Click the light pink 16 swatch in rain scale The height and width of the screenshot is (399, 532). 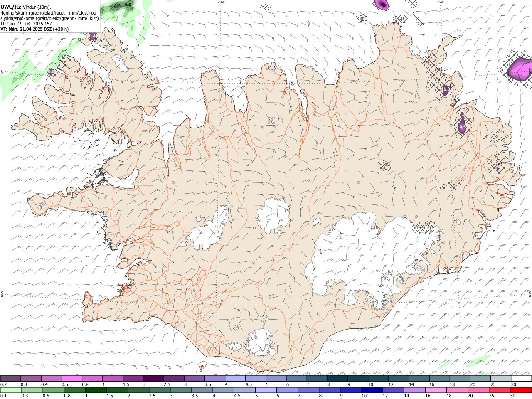436,390
